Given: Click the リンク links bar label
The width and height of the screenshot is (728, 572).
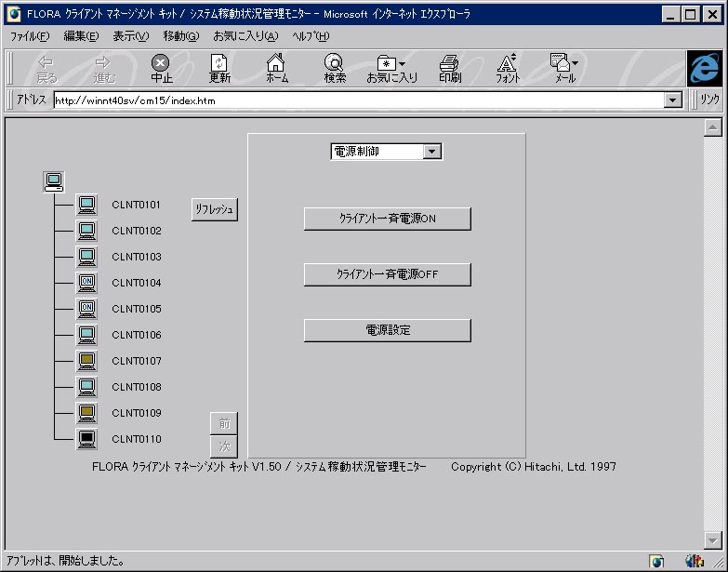Looking at the screenshot, I should pos(709,100).
